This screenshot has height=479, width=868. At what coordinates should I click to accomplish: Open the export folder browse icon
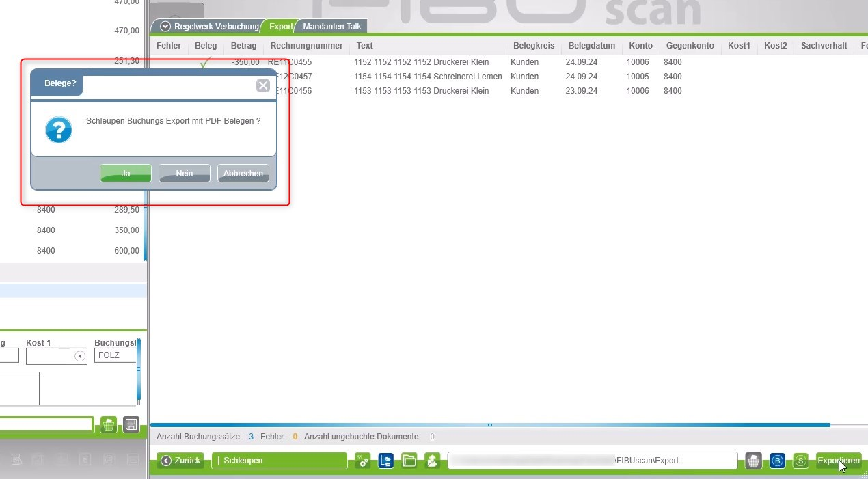pyautogui.click(x=409, y=461)
